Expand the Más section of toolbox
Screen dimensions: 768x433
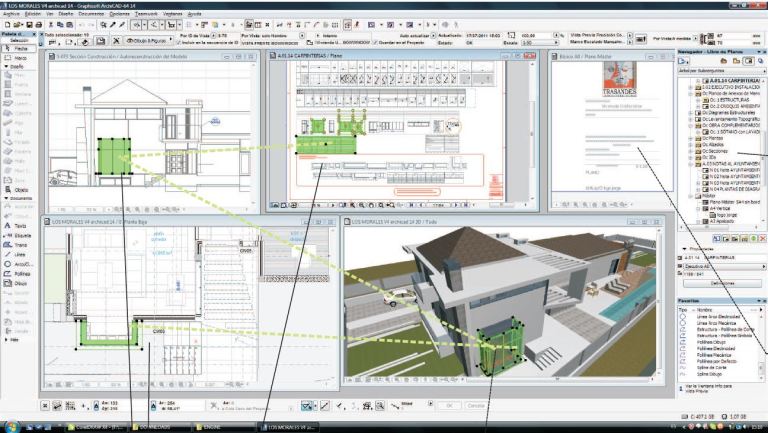[6, 339]
